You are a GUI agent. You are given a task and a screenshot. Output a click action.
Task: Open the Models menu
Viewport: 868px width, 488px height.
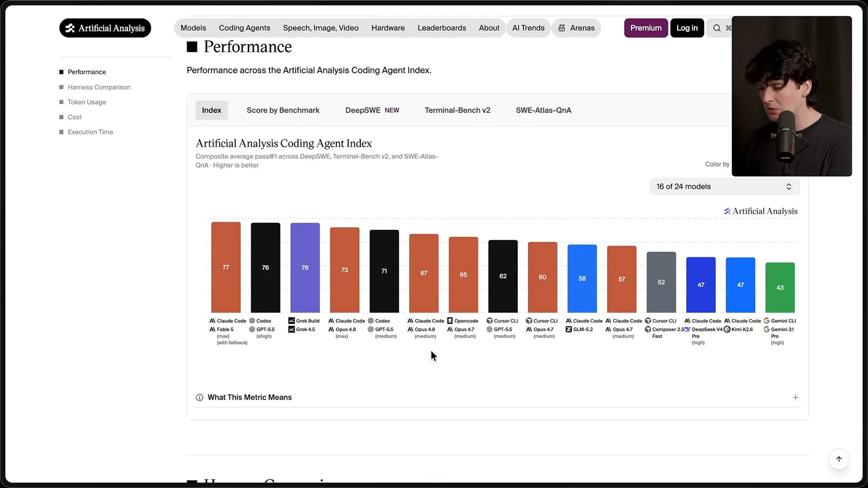tap(193, 28)
